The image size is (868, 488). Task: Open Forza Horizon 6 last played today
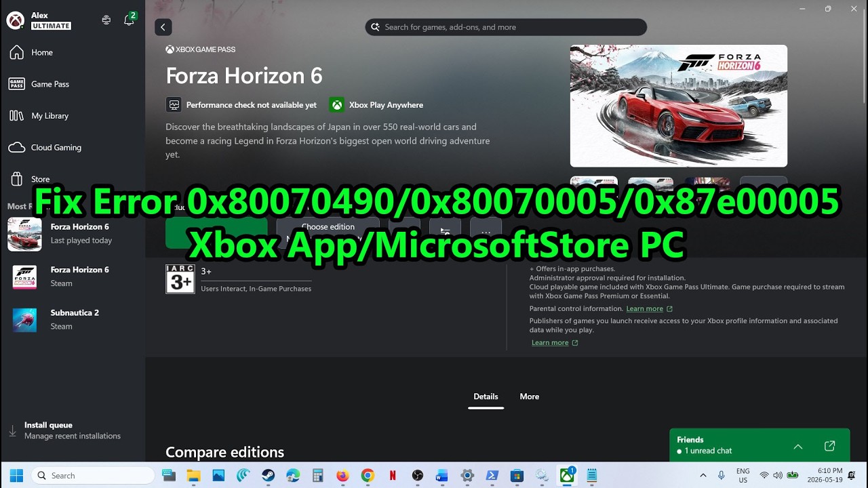click(73, 234)
